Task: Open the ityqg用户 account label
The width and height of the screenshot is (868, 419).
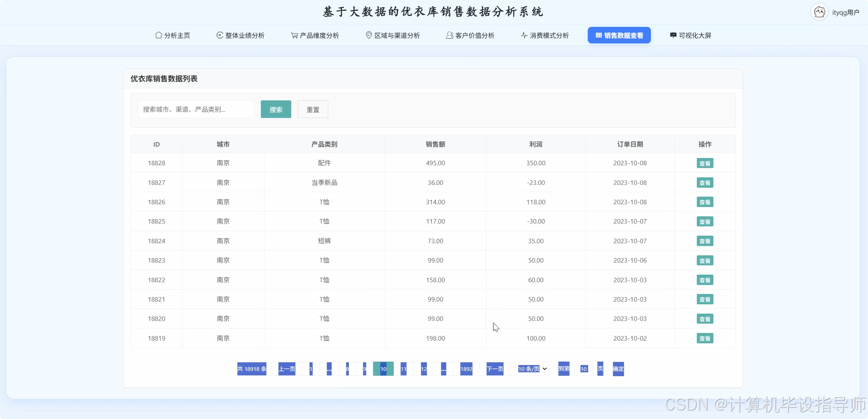Action: [846, 13]
